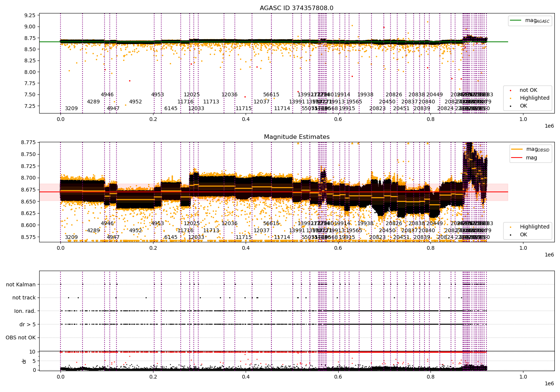Click the 'AGASC ID 374357808.0' plot title
This screenshot has height=392, width=560.
tap(297, 8)
